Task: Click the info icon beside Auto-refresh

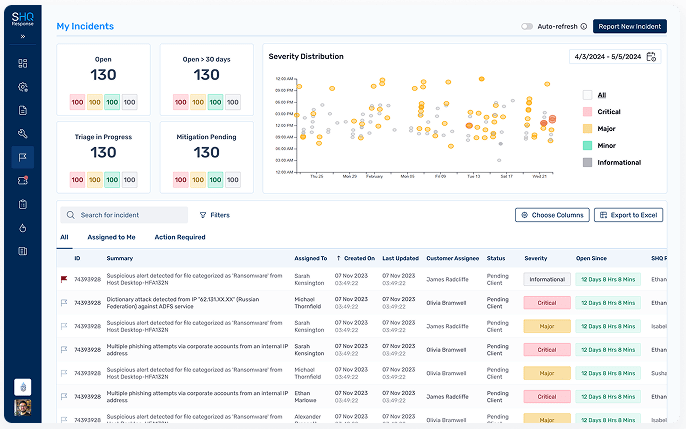Action: [x=584, y=27]
